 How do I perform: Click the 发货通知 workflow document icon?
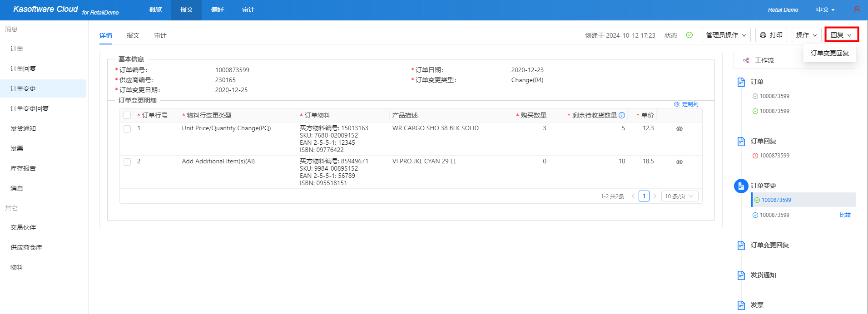point(741,275)
